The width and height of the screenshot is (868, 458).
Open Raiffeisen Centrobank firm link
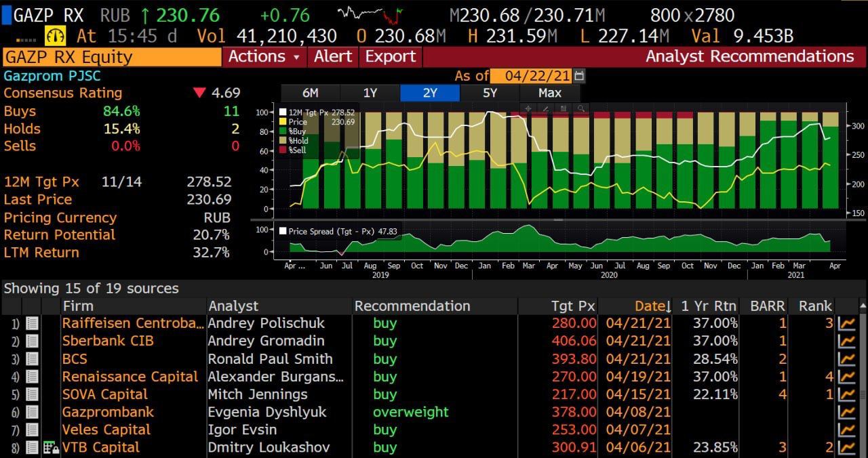point(133,324)
